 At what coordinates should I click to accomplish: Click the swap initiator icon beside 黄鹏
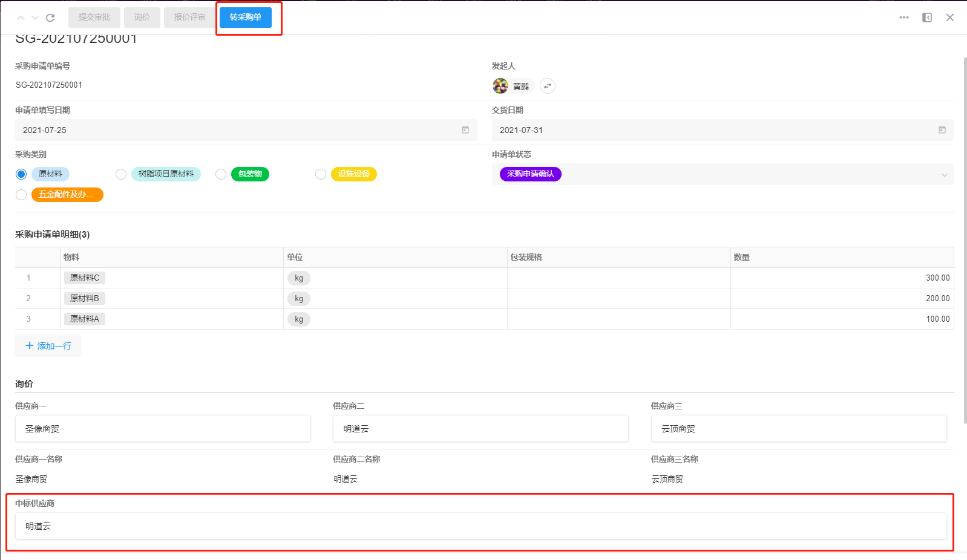pyautogui.click(x=547, y=86)
